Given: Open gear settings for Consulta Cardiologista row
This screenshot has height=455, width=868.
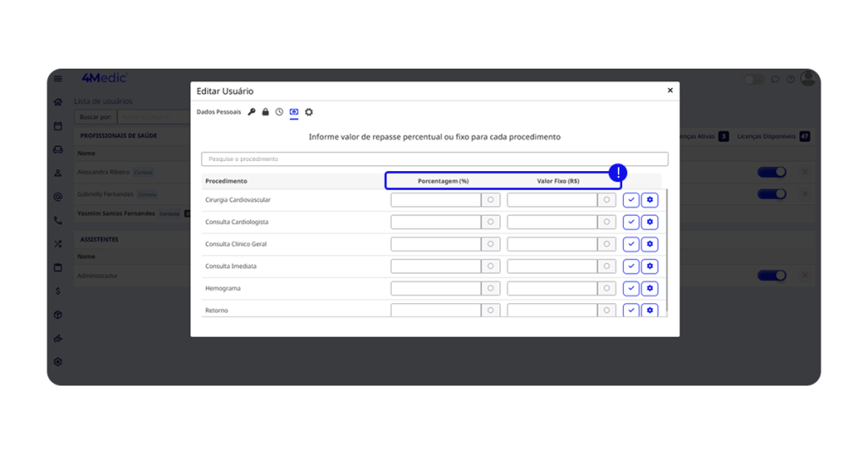Looking at the screenshot, I should pyautogui.click(x=650, y=222).
